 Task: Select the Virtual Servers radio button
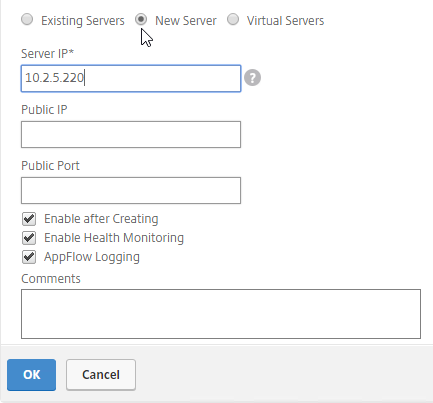pos(233,19)
